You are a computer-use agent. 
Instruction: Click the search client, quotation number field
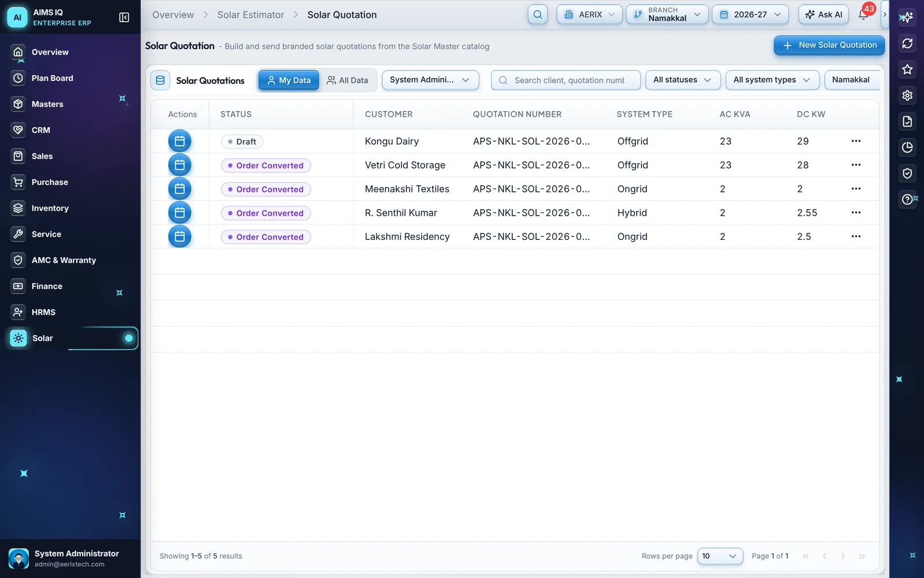pos(566,80)
